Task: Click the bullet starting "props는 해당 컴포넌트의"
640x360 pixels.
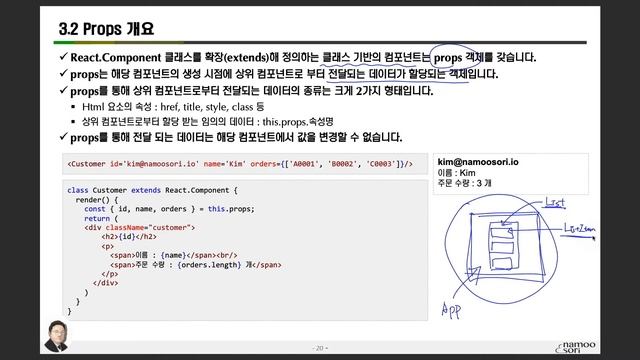Action: click(284, 74)
